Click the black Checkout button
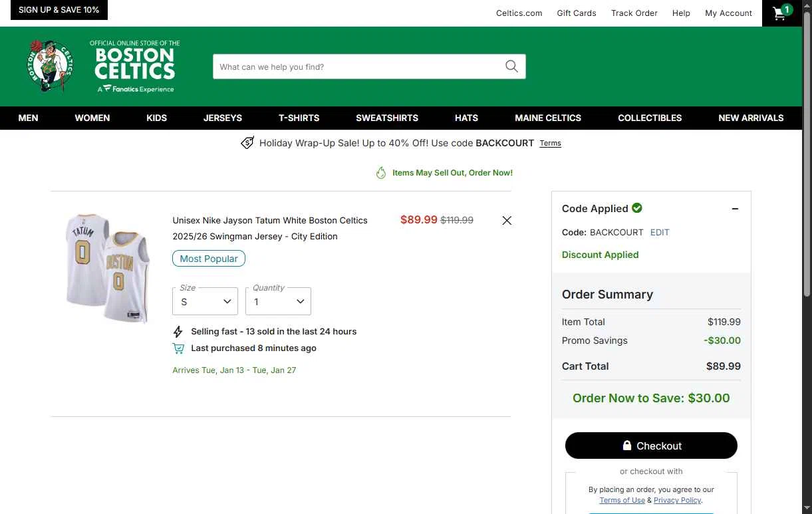Screen dimensions: 812x514 point(651,446)
